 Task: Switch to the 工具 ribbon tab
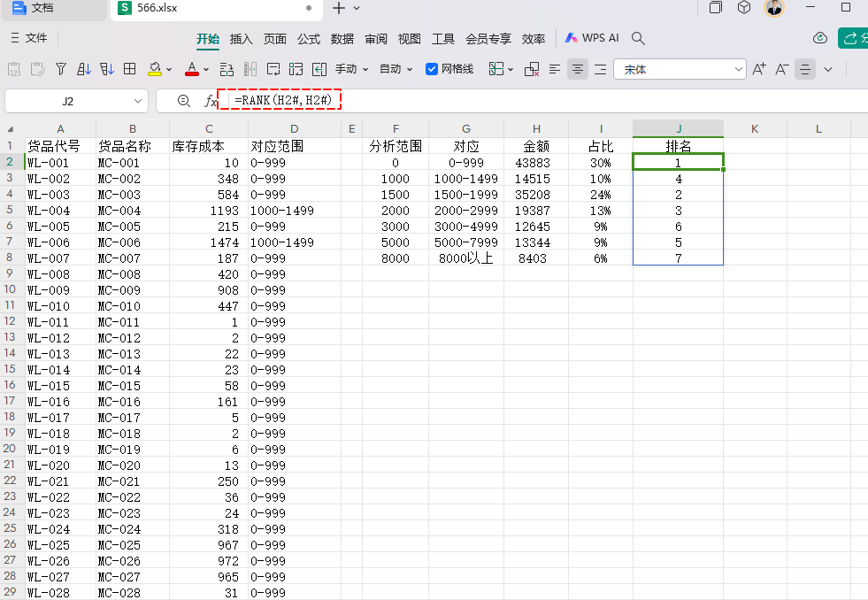click(443, 39)
